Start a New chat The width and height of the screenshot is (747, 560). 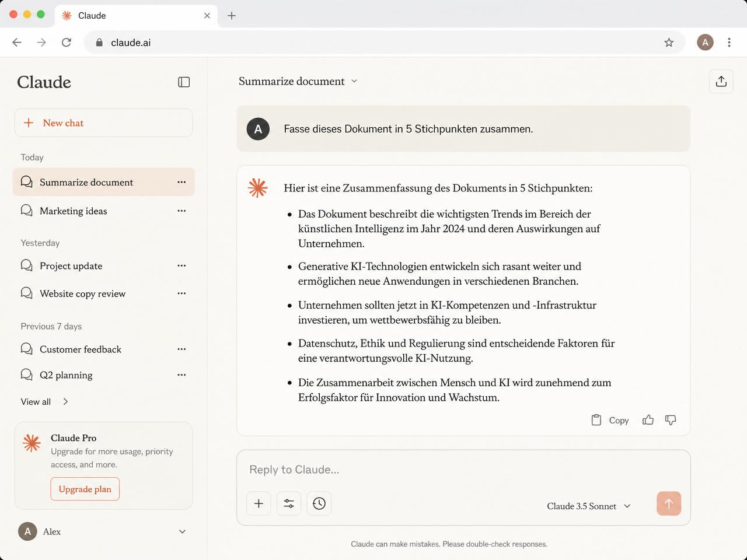pos(103,123)
